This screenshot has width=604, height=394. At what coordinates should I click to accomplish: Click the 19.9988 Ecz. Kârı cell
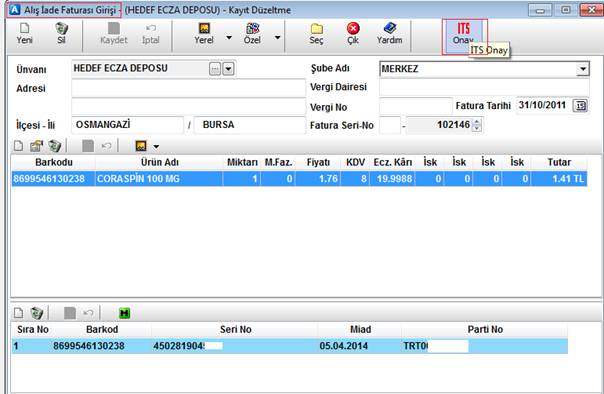(393, 179)
